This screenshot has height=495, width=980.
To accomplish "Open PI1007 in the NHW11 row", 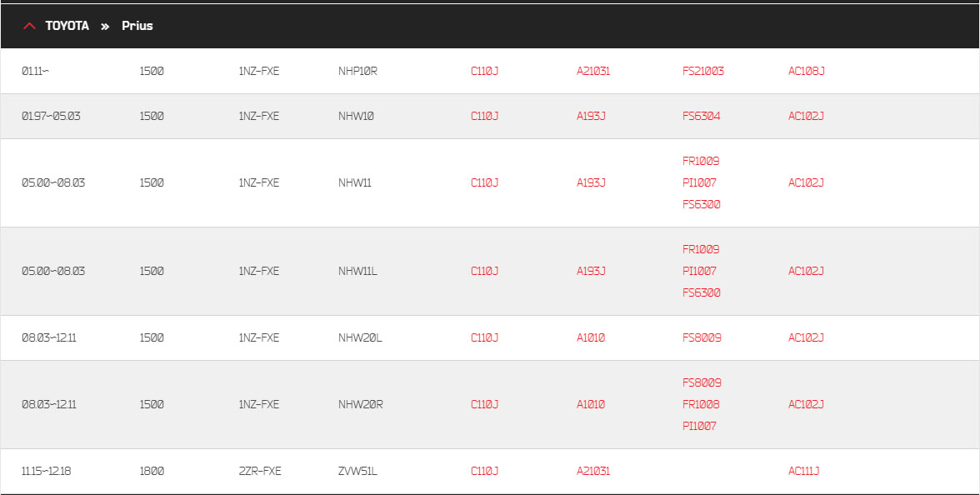I will point(699,183).
